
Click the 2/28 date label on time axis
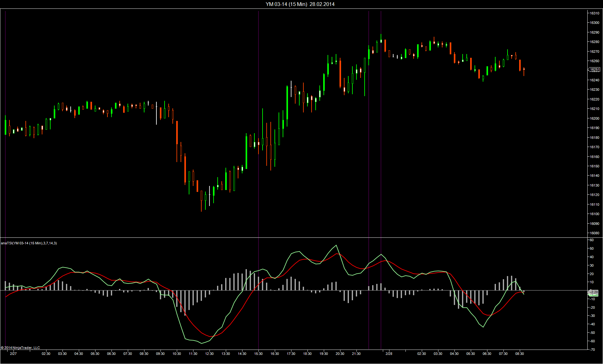(389, 354)
